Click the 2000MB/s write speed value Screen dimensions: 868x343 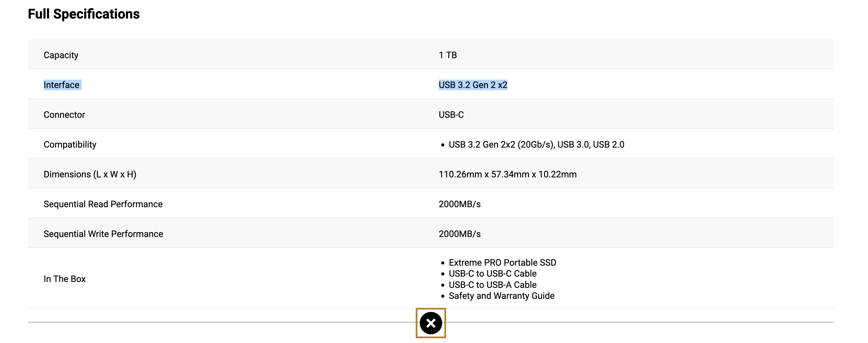click(x=460, y=234)
